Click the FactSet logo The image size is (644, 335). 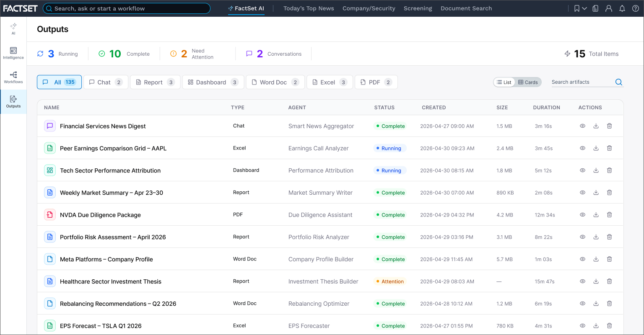coord(20,8)
